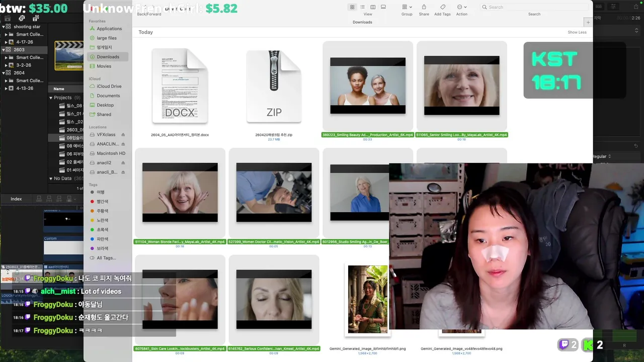
Task: Switch Finder to gallery view
Action: point(383,7)
